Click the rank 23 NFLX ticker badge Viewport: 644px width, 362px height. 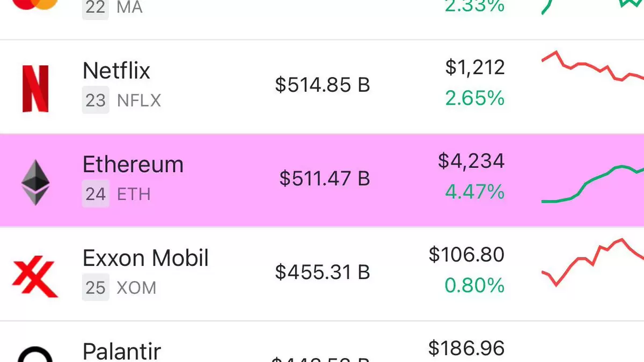point(96,100)
